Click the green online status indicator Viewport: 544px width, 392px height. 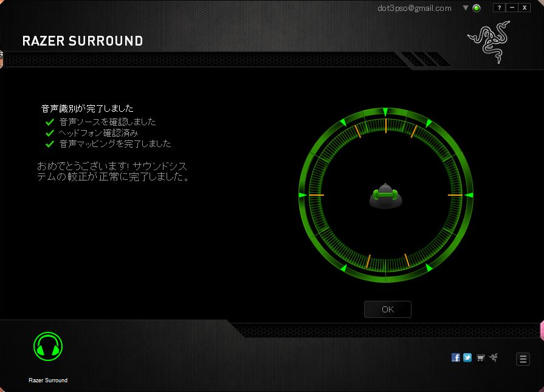coord(477,8)
